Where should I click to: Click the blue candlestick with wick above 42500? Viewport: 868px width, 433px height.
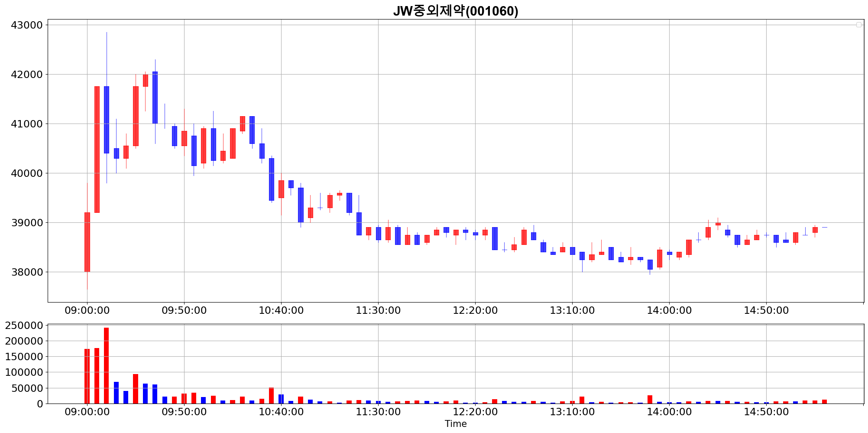pyautogui.click(x=107, y=120)
